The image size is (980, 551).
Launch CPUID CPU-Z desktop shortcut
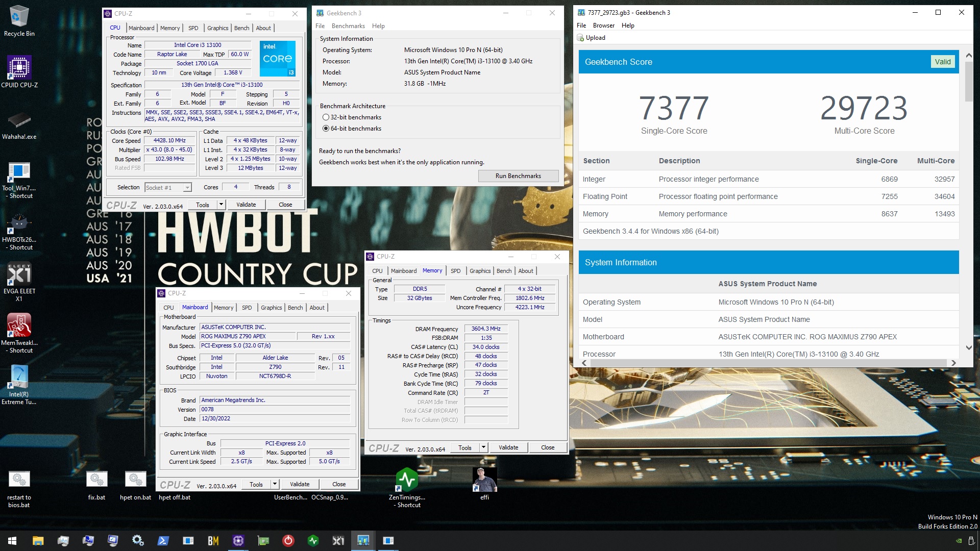[x=19, y=72]
